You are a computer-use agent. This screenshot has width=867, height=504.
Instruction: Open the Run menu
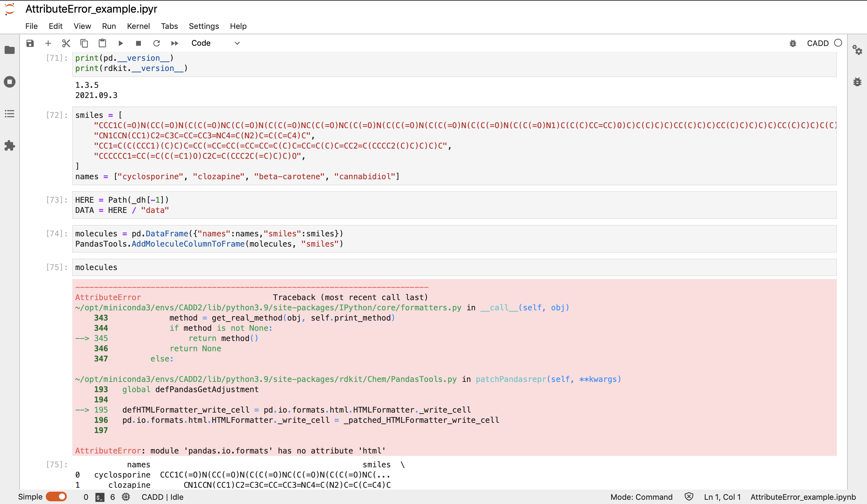pos(108,26)
